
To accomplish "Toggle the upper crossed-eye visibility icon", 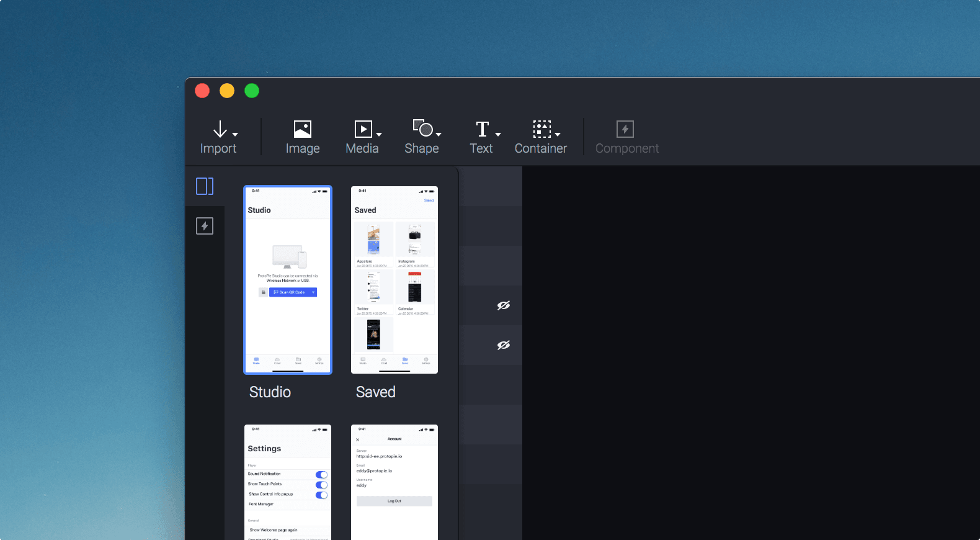I will [504, 305].
